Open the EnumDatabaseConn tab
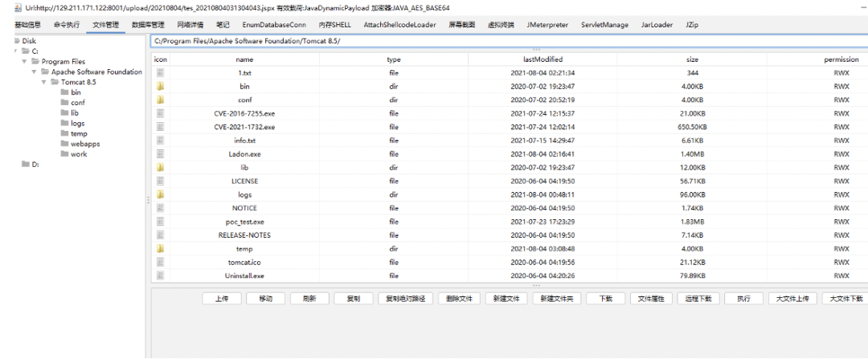Screen dimensions: 868x359 click(x=274, y=25)
